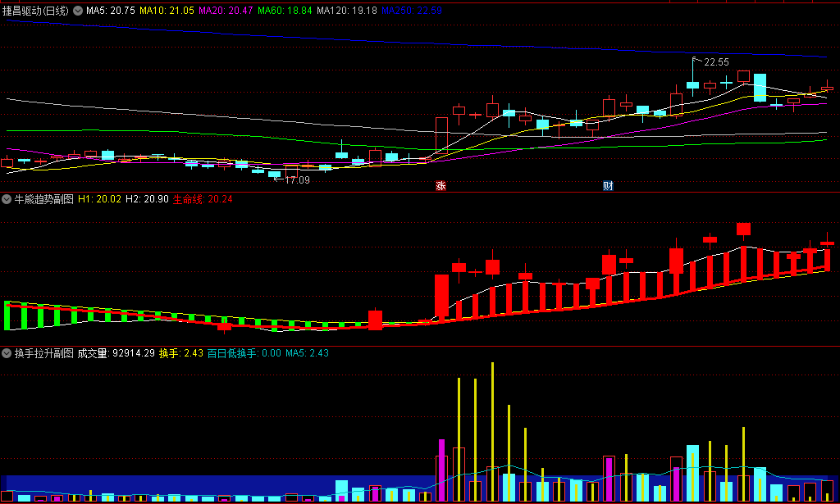
Task: Click the H1: 20.02 value
Action: 99,199
